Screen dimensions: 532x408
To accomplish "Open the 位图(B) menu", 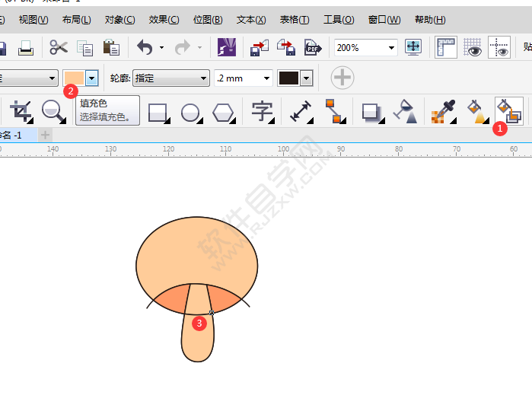I will (x=208, y=19).
